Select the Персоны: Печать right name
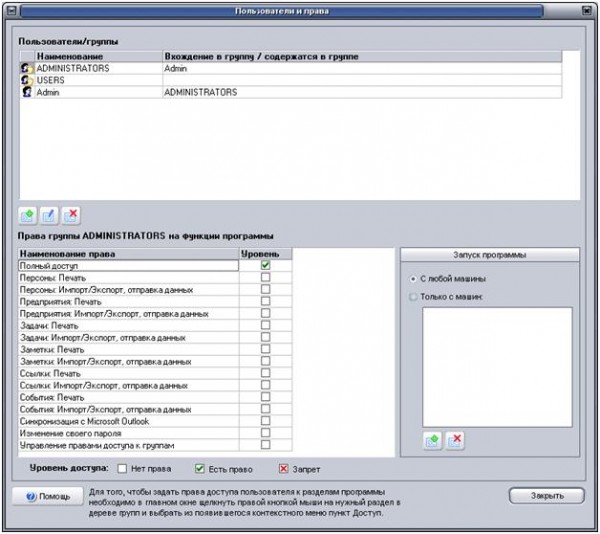 tap(53, 278)
